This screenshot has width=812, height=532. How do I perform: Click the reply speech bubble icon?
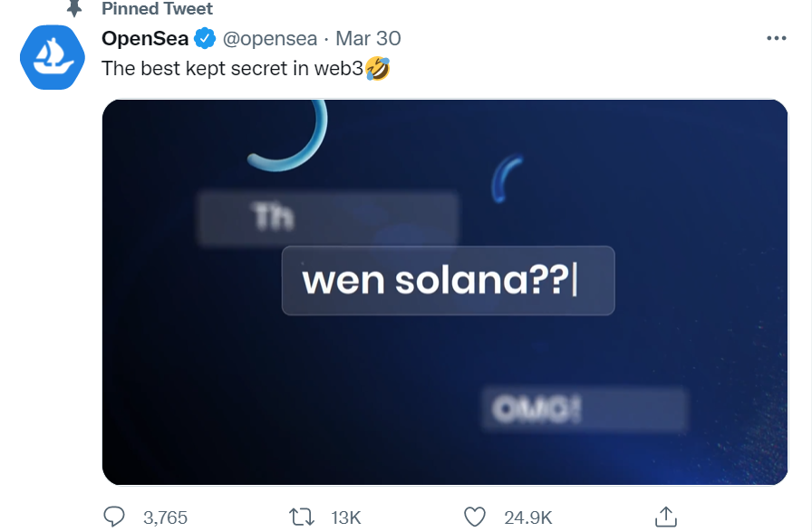[x=114, y=517]
